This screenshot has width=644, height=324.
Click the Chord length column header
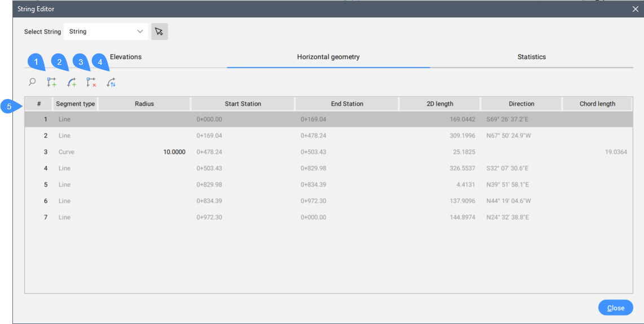tap(597, 104)
